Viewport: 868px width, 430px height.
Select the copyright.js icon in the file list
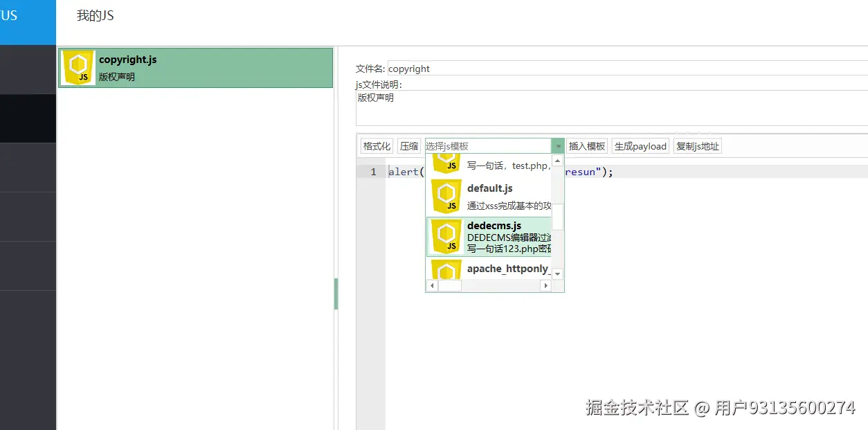tap(78, 67)
